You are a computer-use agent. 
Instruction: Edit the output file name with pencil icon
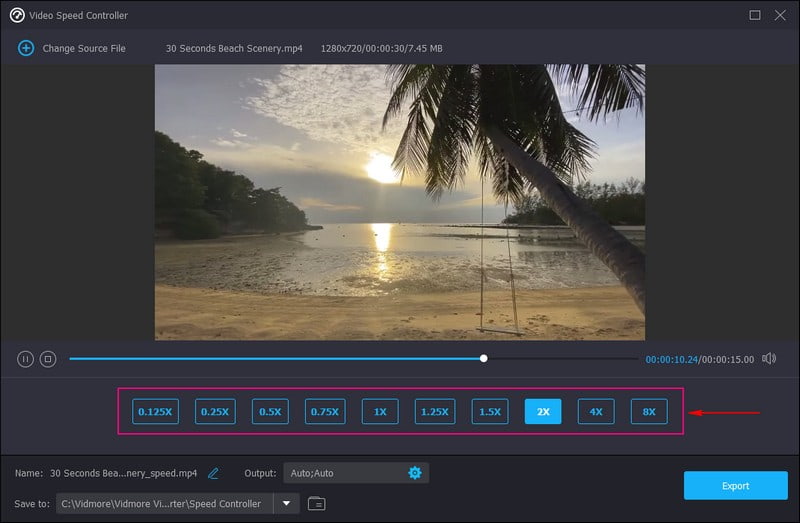pyautogui.click(x=213, y=473)
